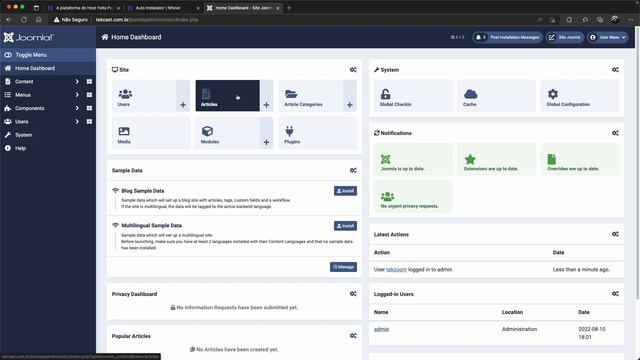Screen dimensions: 640x360
Task: Add new article category with plus button
Action: (x=349, y=96)
